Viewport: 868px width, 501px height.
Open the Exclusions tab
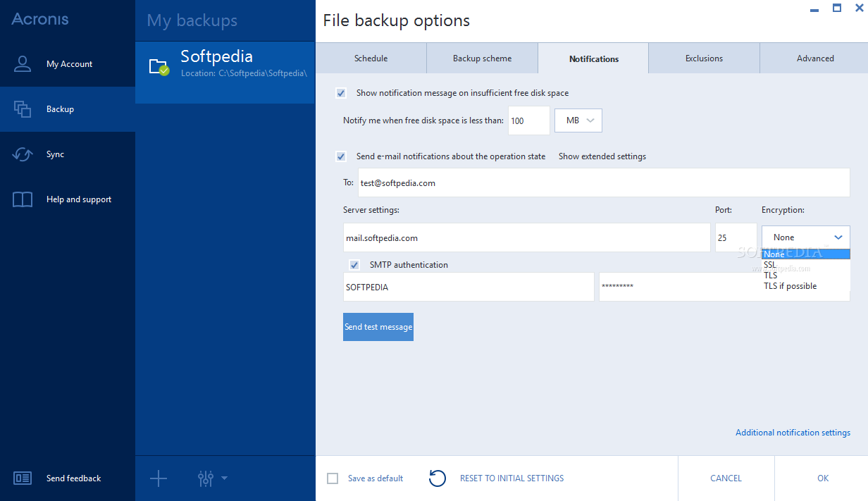(x=704, y=58)
